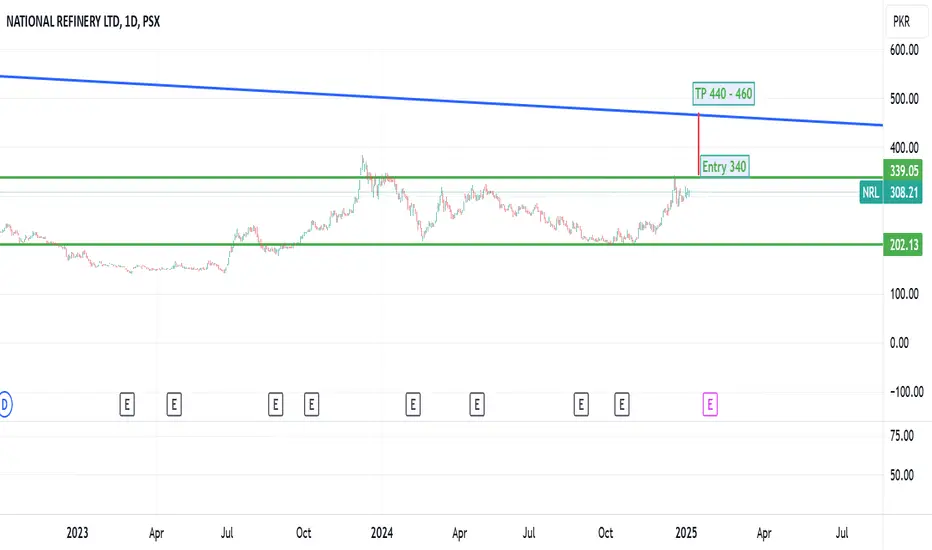Click the 500.00 price axis label
This screenshot has width=932, height=550.
click(x=903, y=99)
